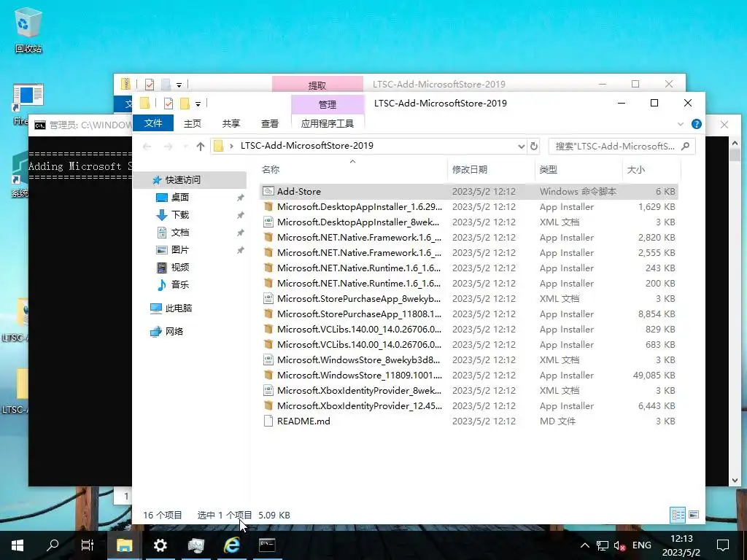Image resolution: width=747 pixels, height=560 pixels.
Task: Expand the address bar history dropdown
Action: click(x=521, y=146)
